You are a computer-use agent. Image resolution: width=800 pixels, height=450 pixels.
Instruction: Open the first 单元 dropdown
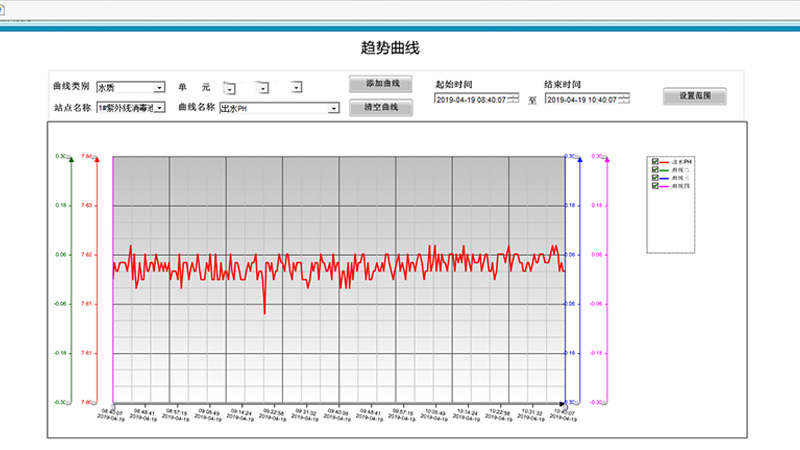tap(229, 88)
